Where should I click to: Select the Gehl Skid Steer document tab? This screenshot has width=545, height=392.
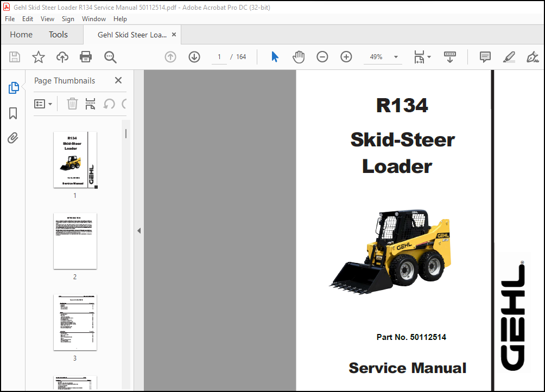pyautogui.click(x=132, y=35)
